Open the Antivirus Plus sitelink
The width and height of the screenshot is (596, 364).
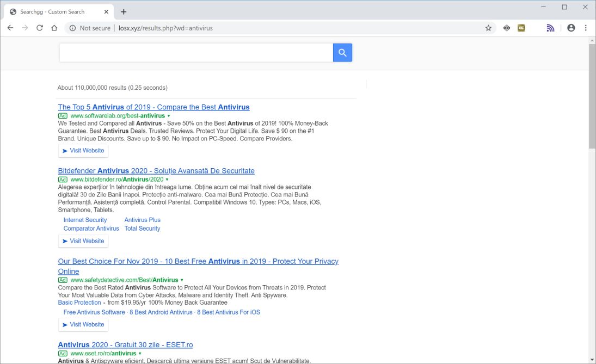[x=143, y=220]
